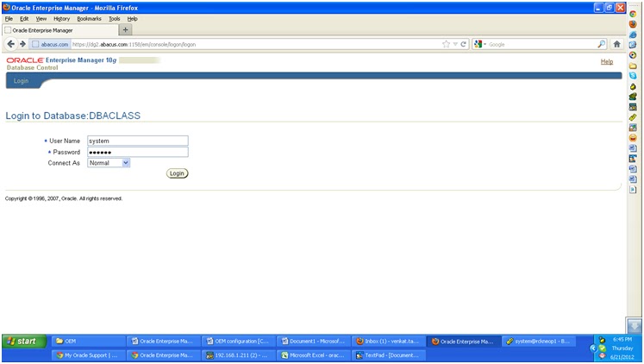Click the scroll down arrow on side toolbar
The width and height of the screenshot is (644, 364).
635,326
